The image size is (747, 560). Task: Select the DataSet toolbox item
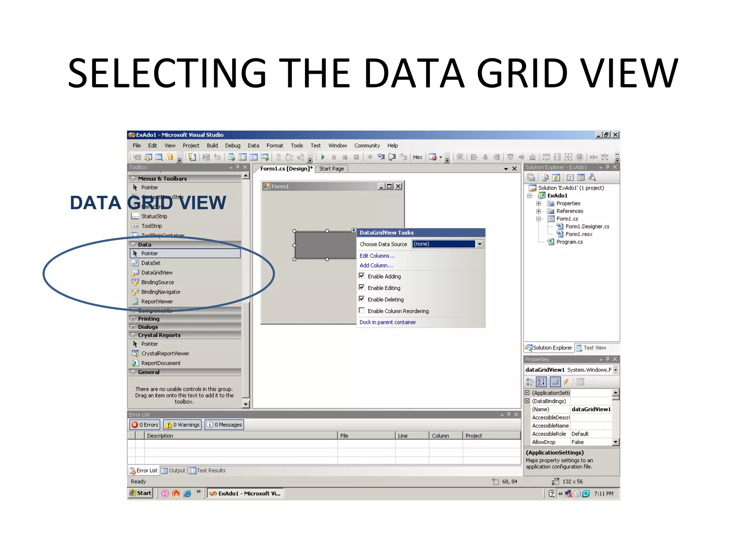[151, 263]
